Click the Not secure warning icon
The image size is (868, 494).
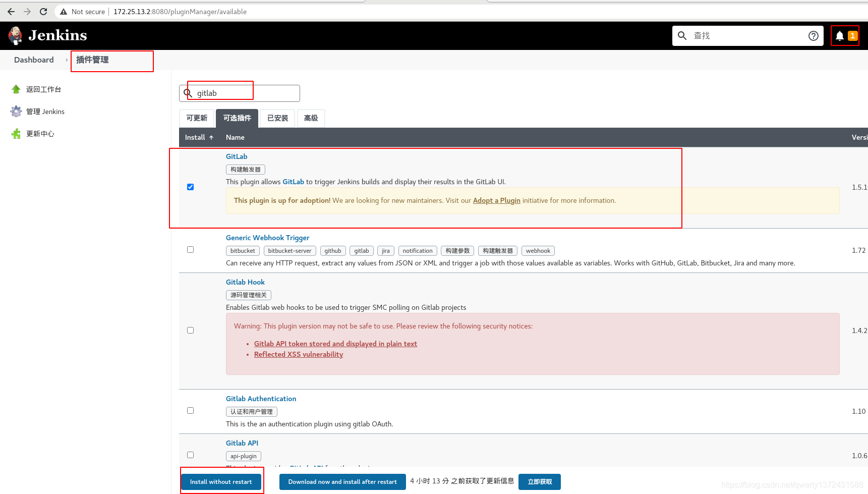tap(64, 12)
